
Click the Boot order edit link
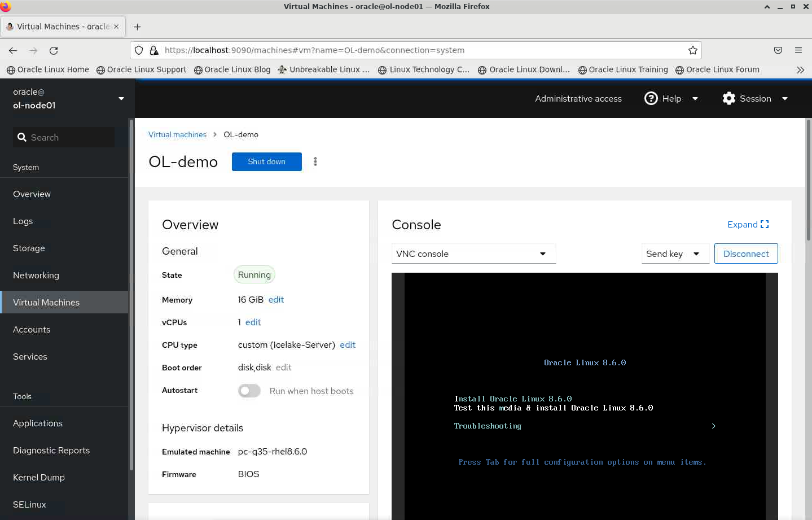tap(284, 367)
